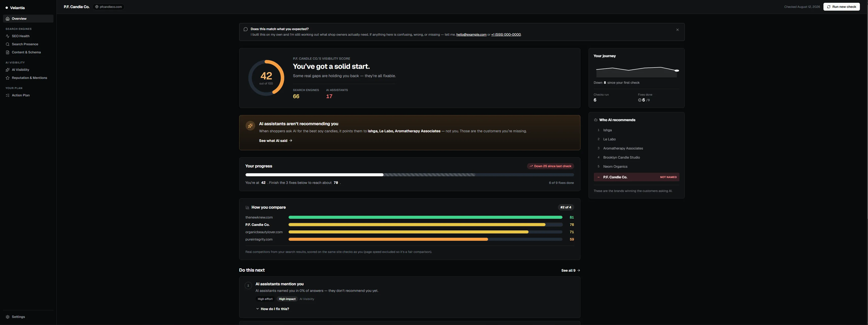Click the hello@example.com email link
The image size is (868, 325).
click(x=471, y=35)
